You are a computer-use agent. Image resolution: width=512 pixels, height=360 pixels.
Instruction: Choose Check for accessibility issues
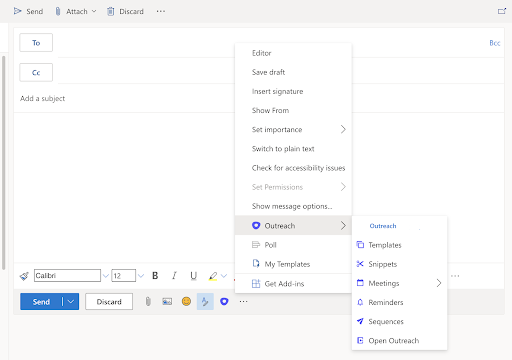coord(293,168)
